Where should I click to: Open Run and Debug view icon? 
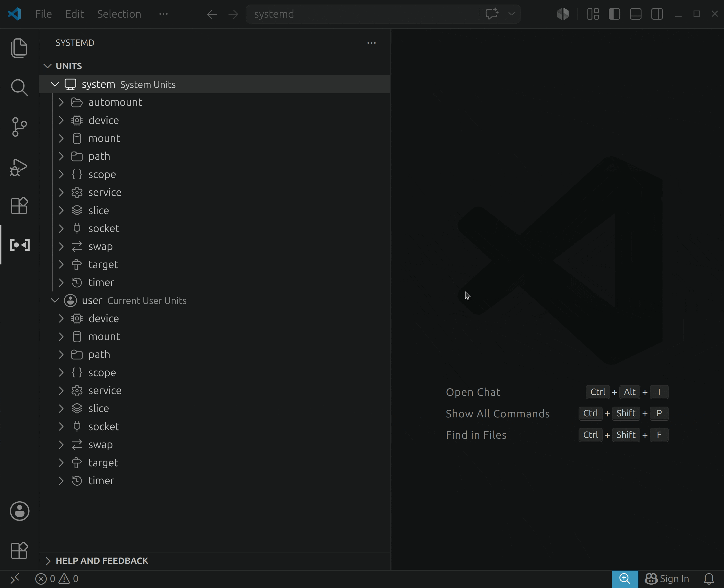[19, 167]
